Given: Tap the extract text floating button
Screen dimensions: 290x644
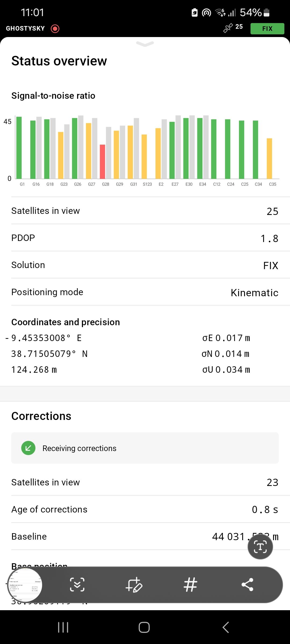Looking at the screenshot, I should (260, 547).
